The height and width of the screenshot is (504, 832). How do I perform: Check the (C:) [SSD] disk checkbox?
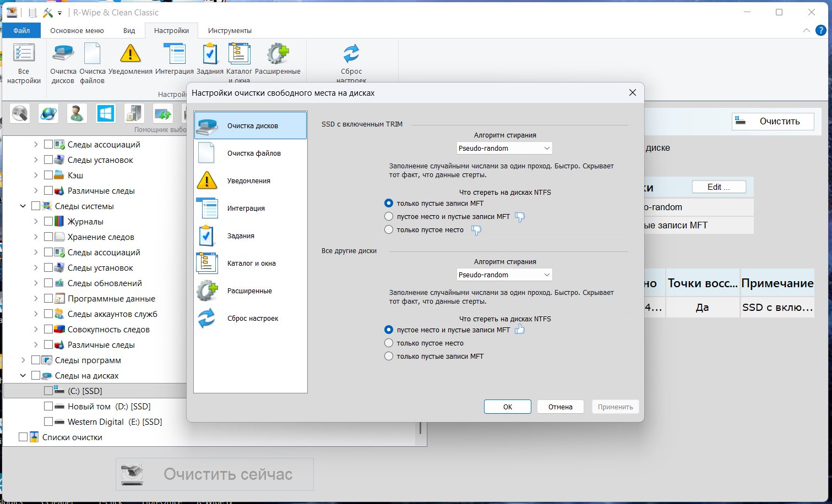click(48, 391)
